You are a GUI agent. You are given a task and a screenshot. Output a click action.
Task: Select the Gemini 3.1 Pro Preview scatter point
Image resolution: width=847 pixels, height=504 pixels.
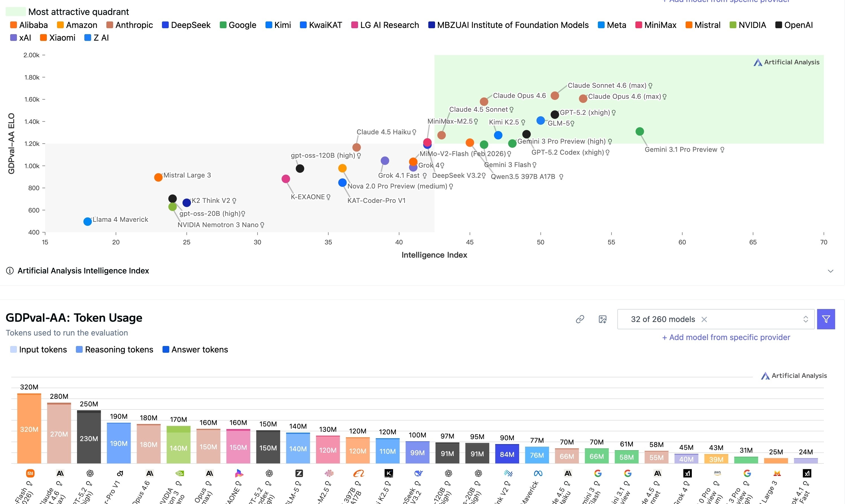(639, 132)
